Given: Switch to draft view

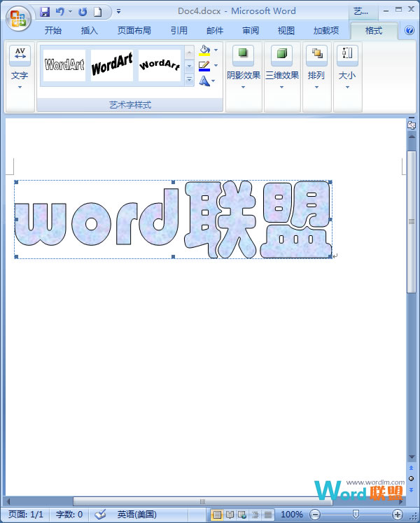Looking at the screenshot, I should (x=267, y=515).
